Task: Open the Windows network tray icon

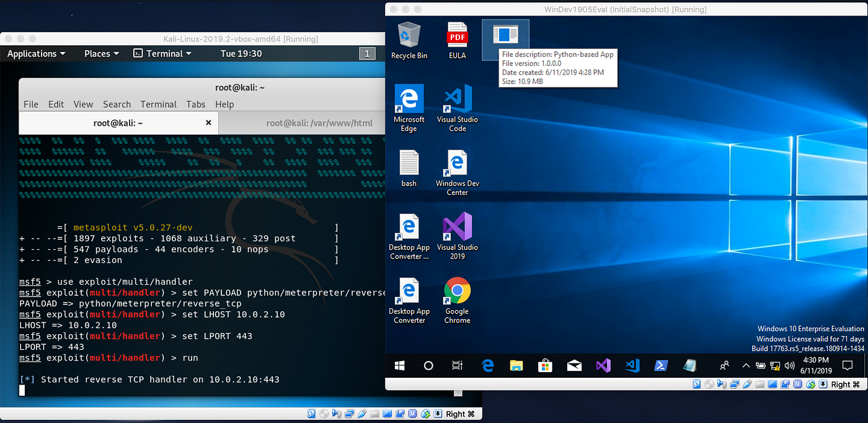Action: pyautogui.click(x=774, y=366)
